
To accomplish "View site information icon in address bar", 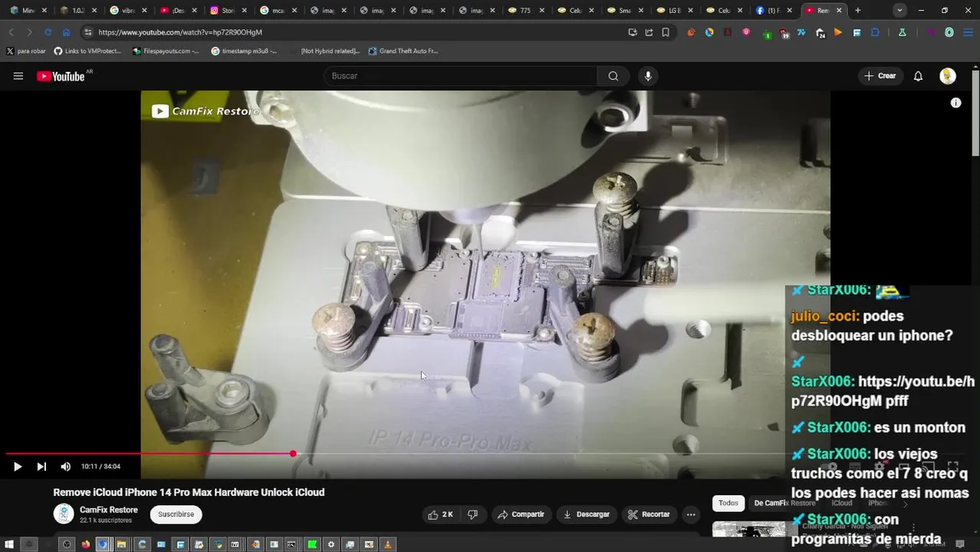I will pos(87,32).
